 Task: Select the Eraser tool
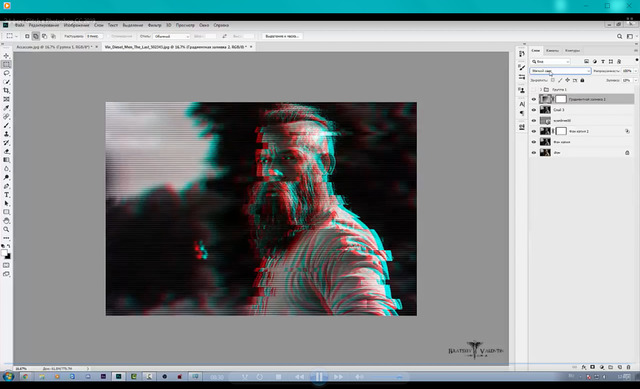coord(6,151)
